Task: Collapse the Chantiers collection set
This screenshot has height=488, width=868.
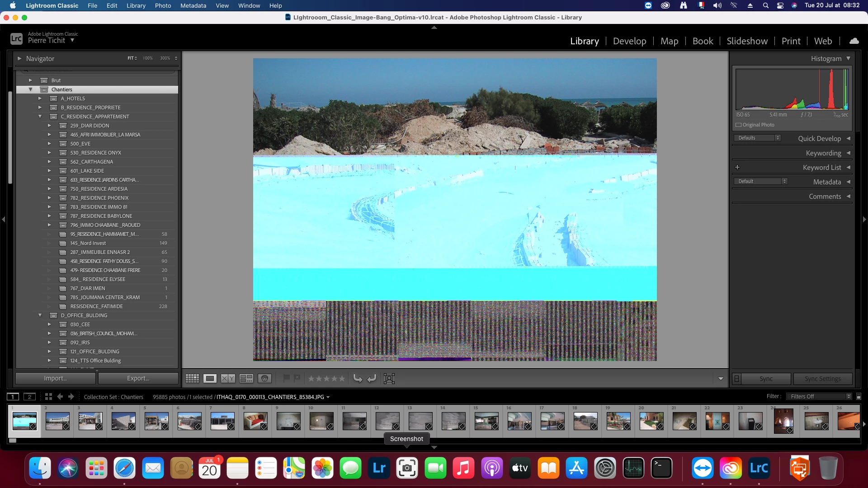Action: coord(31,89)
